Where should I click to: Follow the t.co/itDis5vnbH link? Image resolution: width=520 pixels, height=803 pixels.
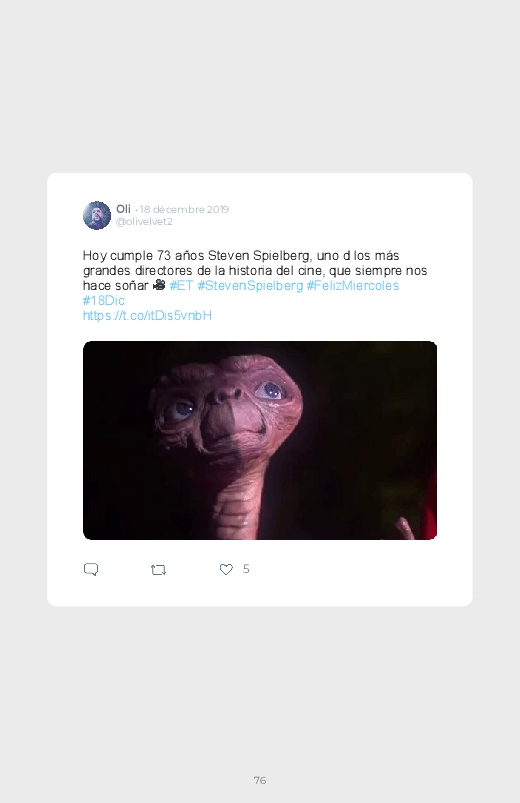tap(147, 315)
